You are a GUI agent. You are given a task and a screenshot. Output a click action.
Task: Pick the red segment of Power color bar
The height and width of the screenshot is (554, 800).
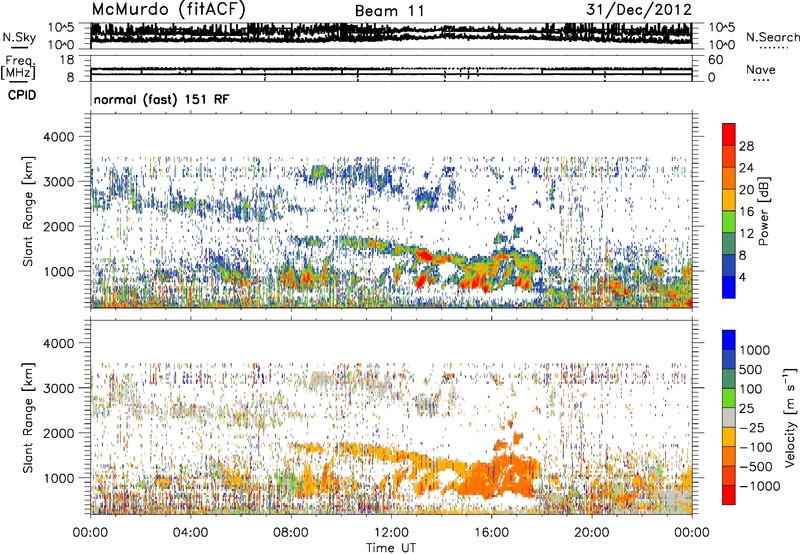(729, 134)
